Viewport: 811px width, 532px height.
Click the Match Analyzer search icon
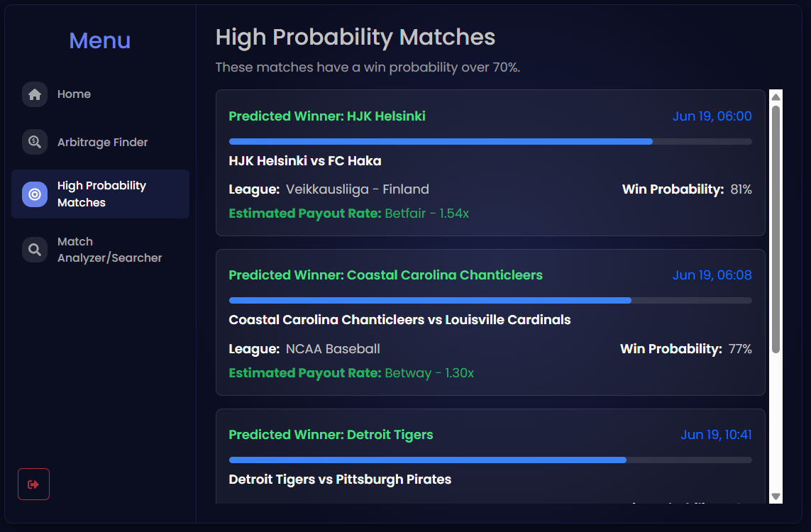pos(35,250)
